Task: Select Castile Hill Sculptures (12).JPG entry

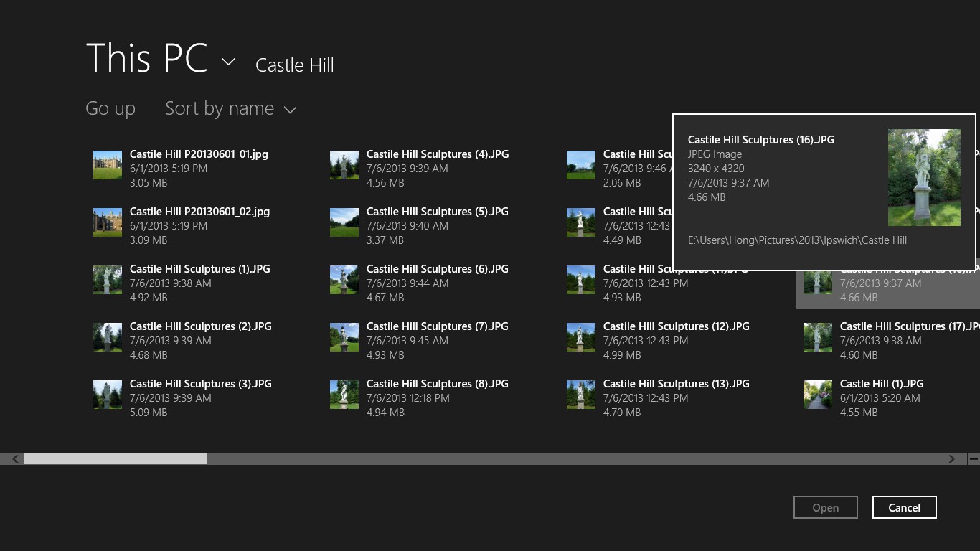Action: [676, 326]
